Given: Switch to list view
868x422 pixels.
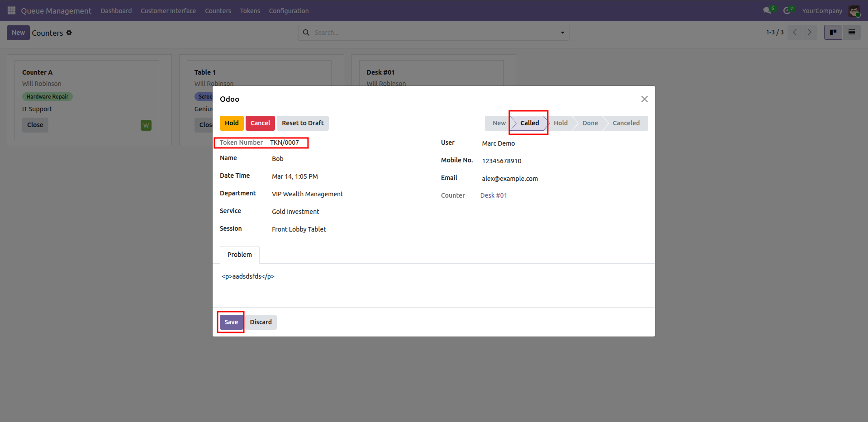Looking at the screenshot, I should 851,32.
